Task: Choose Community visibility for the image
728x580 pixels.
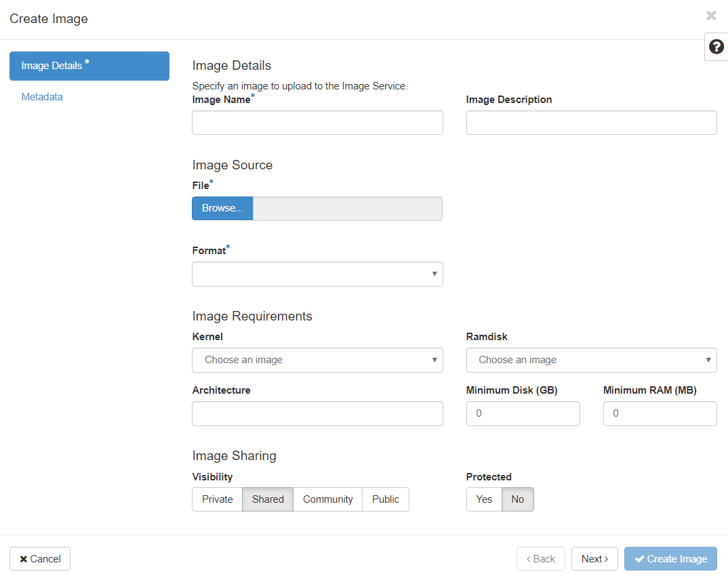Action: point(327,499)
